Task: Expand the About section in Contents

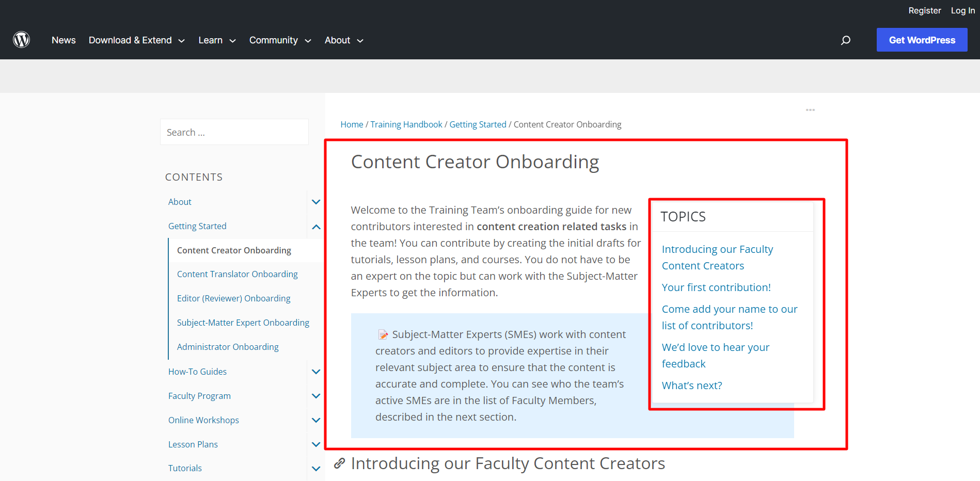Action: click(315, 202)
